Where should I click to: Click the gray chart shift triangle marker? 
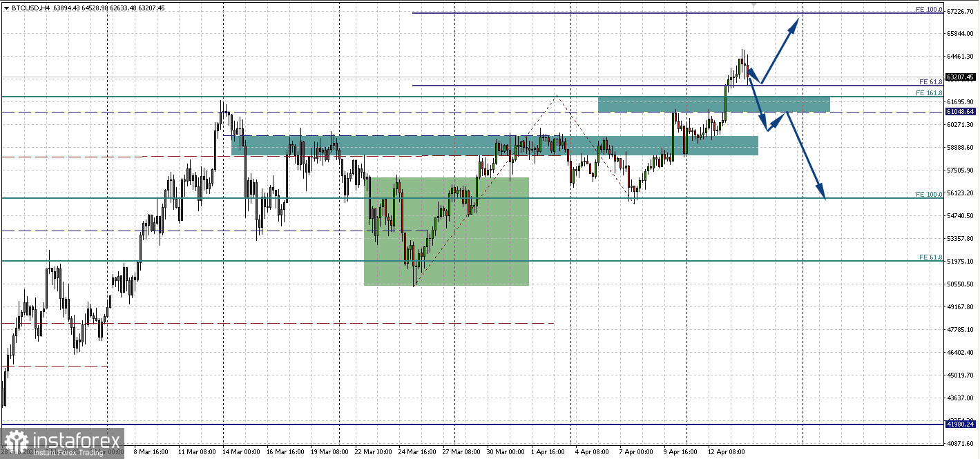tap(753, 4)
